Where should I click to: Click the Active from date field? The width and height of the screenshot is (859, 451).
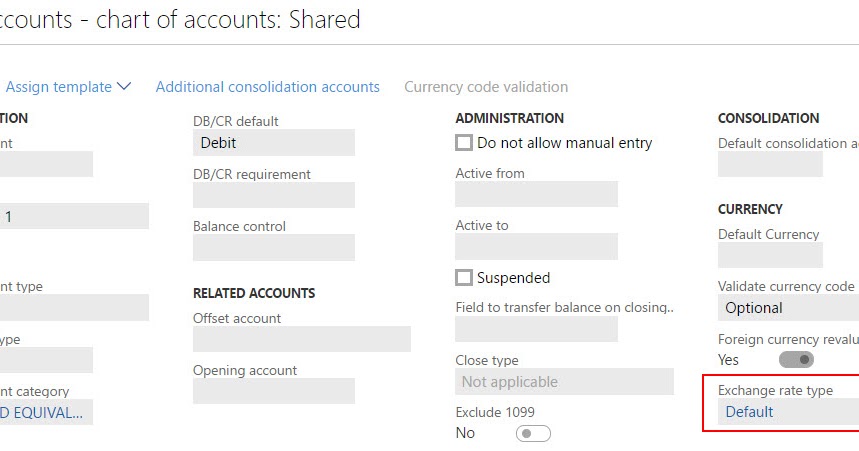[x=536, y=194]
